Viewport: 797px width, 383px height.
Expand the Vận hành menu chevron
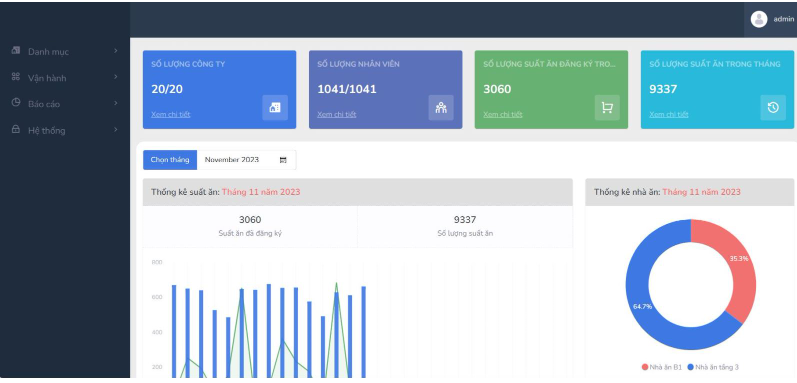116,77
